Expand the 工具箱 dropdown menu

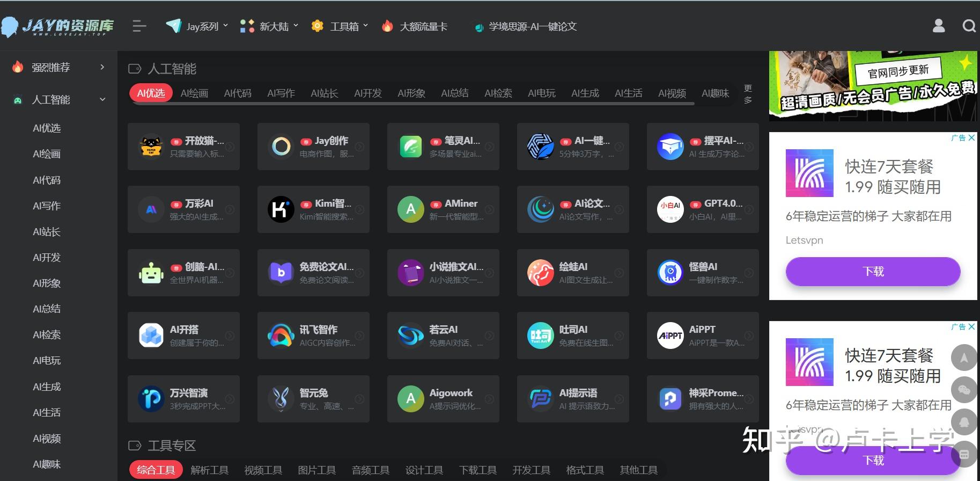pos(340,26)
